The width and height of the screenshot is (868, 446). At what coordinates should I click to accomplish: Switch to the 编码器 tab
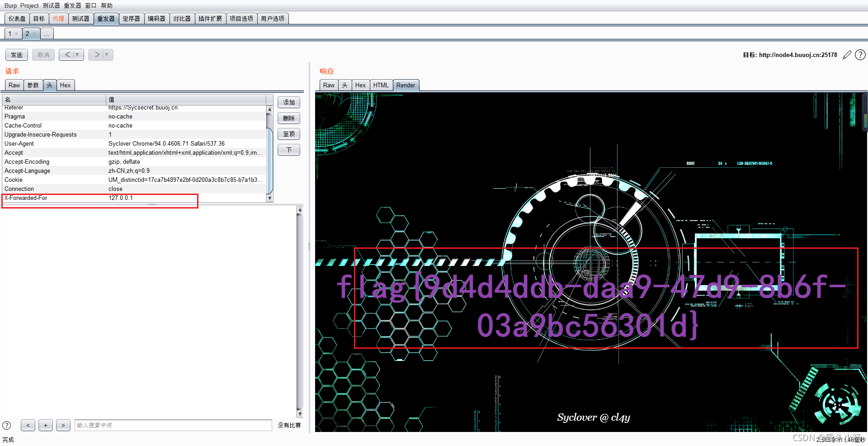pyautogui.click(x=156, y=19)
